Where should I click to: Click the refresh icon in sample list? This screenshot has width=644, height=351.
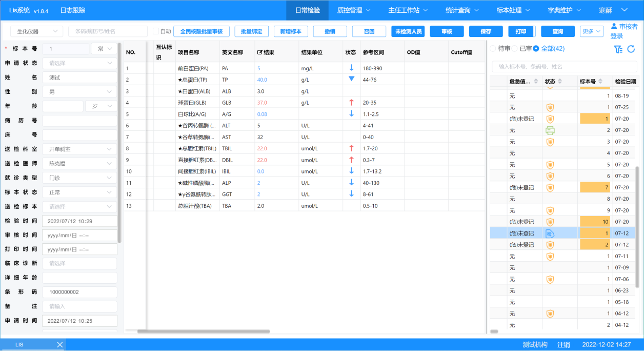631,49
